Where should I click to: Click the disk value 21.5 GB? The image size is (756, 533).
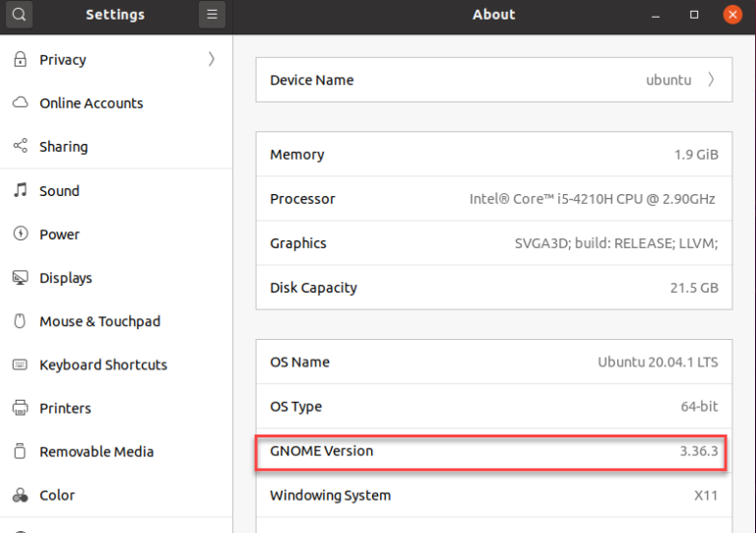694,288
